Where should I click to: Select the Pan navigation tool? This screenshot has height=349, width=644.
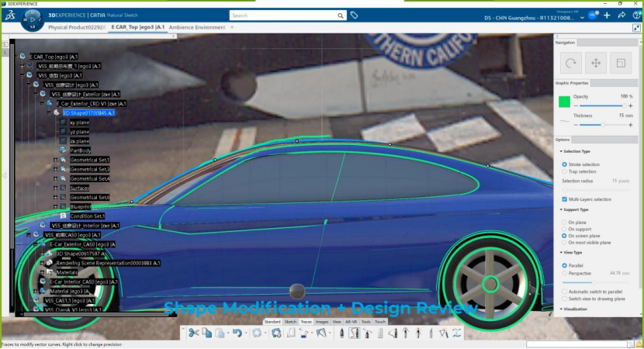click(x=596, y=63)
